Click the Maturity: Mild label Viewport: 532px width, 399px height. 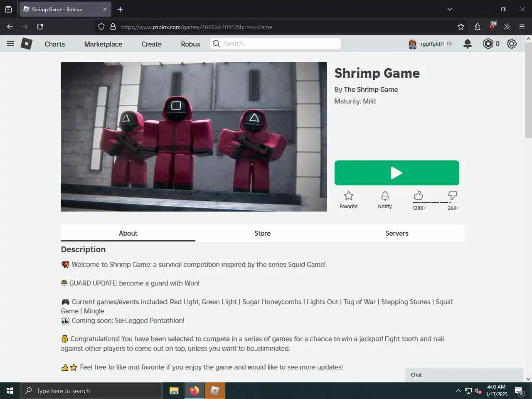[355, 101]
